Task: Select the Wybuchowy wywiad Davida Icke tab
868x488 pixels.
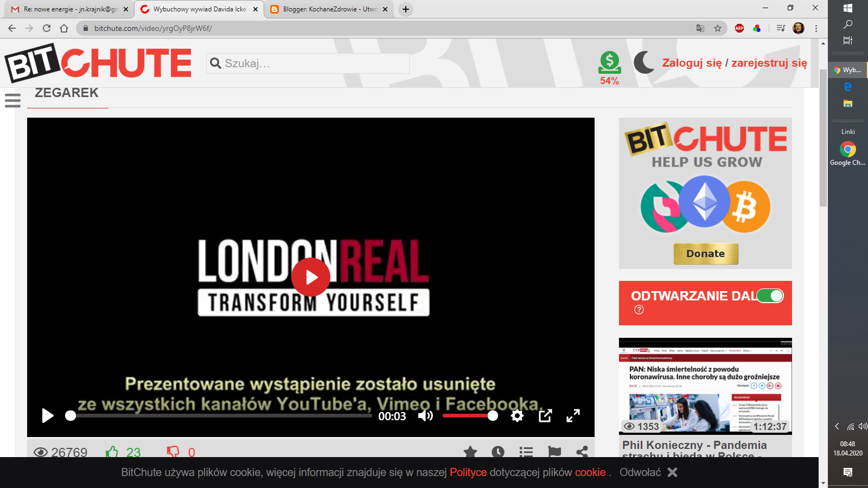Action: 199,9
